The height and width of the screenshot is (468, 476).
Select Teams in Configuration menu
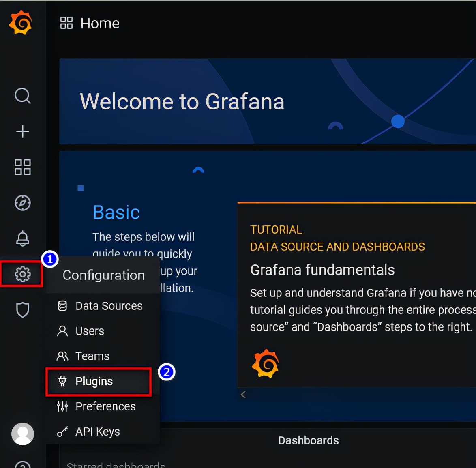pyautogui.click(x=103, y=356)
